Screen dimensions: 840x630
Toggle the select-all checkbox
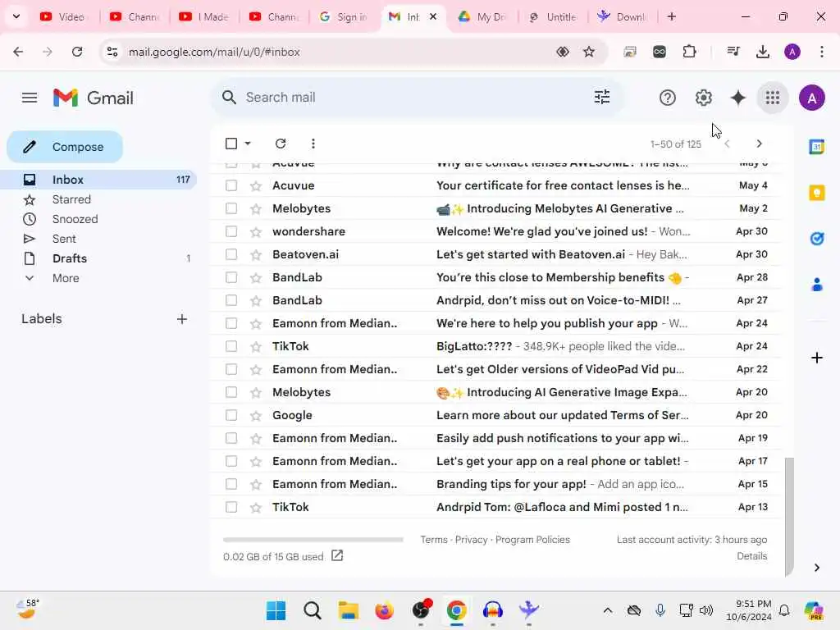click(231, 144)
